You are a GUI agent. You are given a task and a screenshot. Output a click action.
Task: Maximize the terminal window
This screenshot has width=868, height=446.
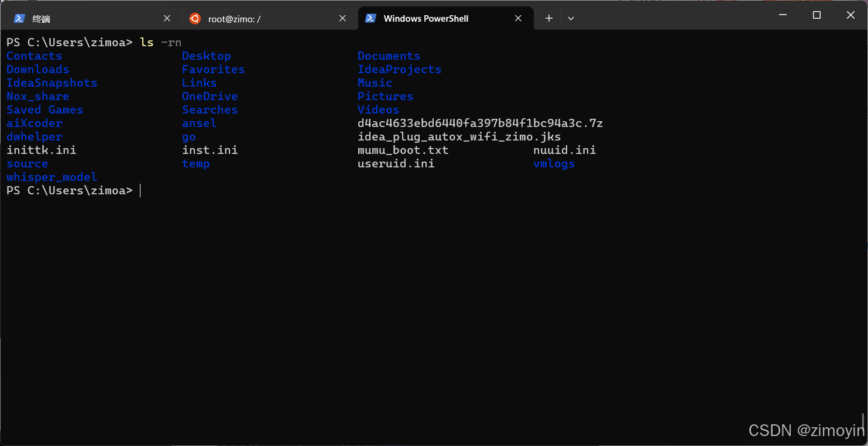[x=816, y=15]
